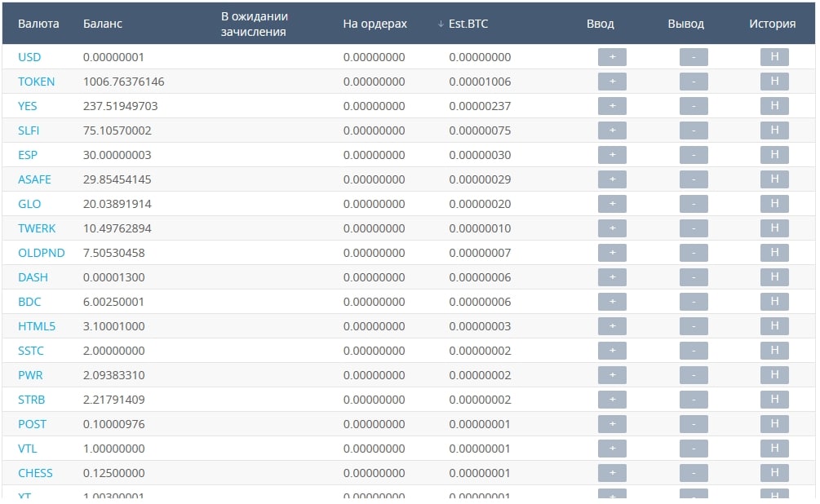This screenshot has width=820, height=504.
Task: Open the history H button for ASAFE
Action: click(x=774, y=179)
